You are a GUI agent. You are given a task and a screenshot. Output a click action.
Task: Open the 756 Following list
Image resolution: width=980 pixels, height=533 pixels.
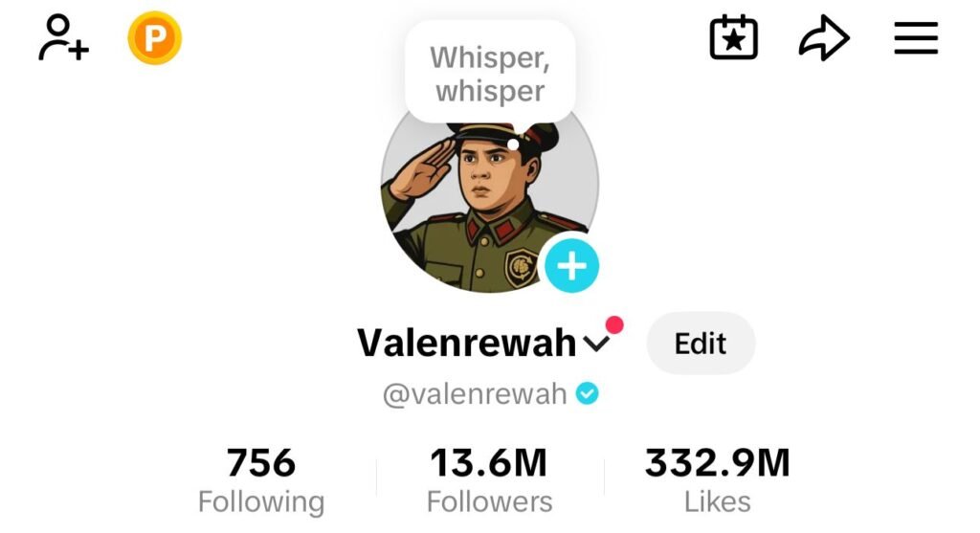point(261,479)
